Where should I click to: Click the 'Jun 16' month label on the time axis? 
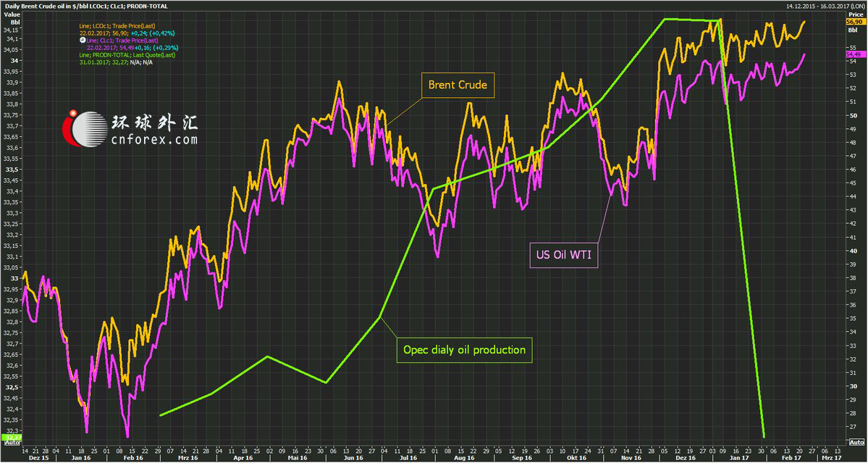353,459
